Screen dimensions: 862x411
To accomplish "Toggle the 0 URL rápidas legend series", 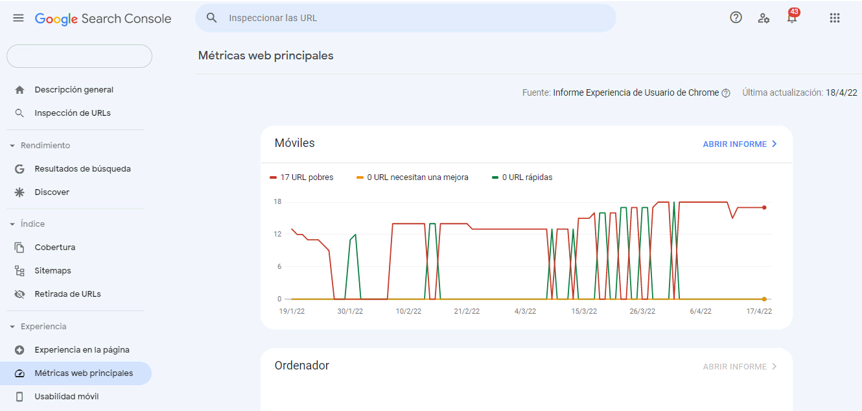I will pos(522,177).
